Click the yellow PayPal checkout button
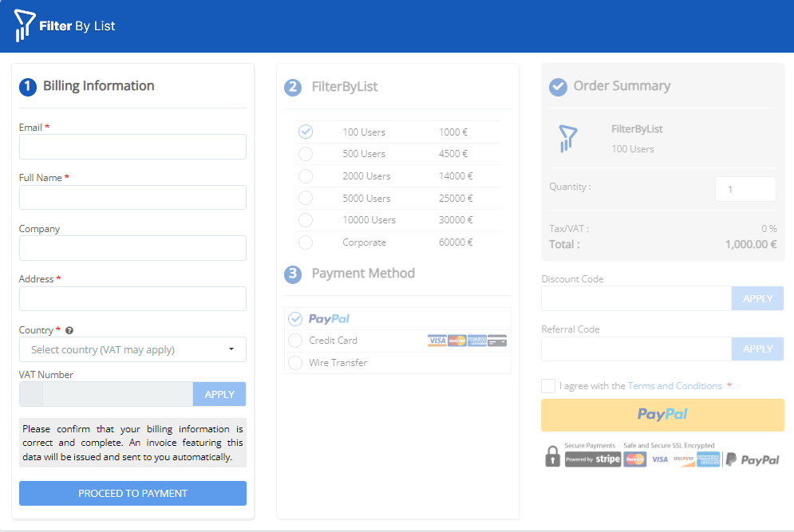Image resolution: width=794 pixels, height=532 pixels. (662, 415)
